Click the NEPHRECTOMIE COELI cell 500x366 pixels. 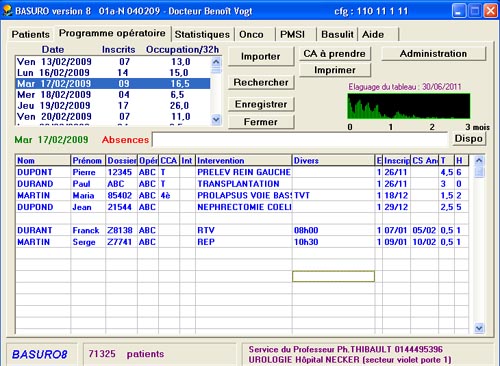click(244, 207)
